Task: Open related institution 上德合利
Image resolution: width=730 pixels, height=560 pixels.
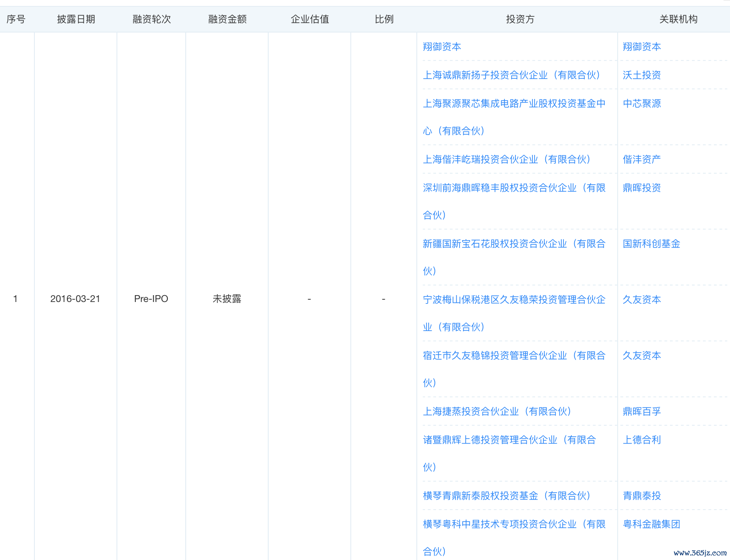Action: click(642, 440)
